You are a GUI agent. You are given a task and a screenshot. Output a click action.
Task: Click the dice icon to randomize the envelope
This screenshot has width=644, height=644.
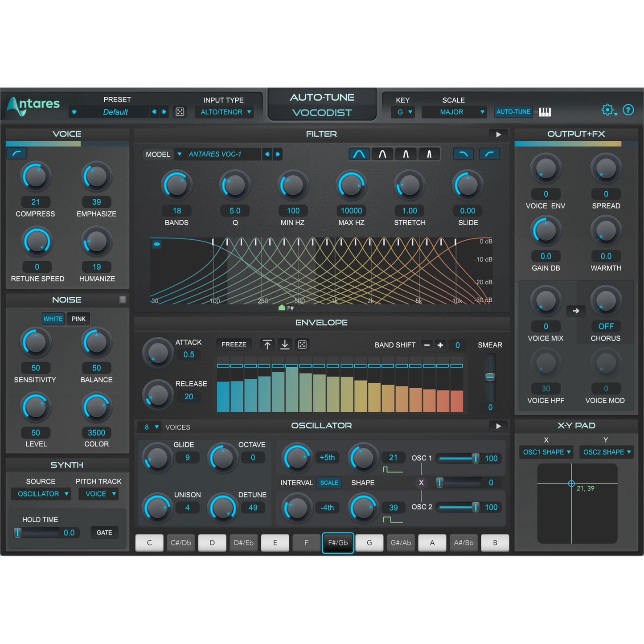coord(302,345)
